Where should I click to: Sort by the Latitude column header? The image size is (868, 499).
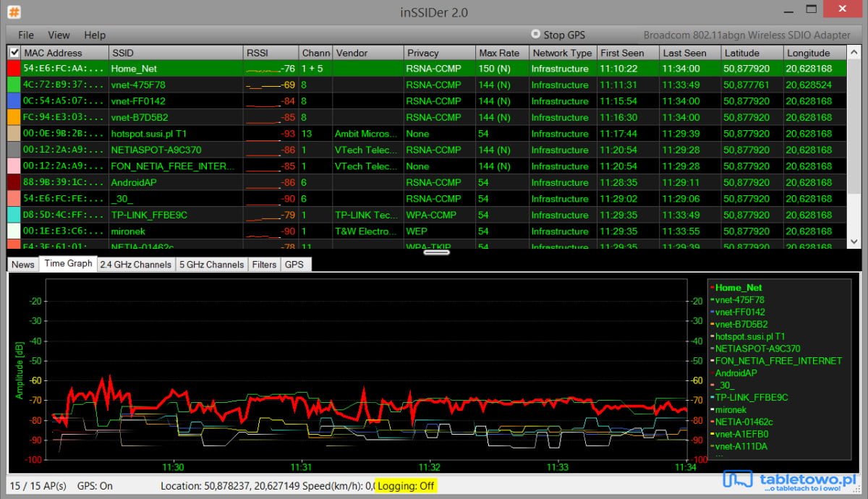(753, 53)
